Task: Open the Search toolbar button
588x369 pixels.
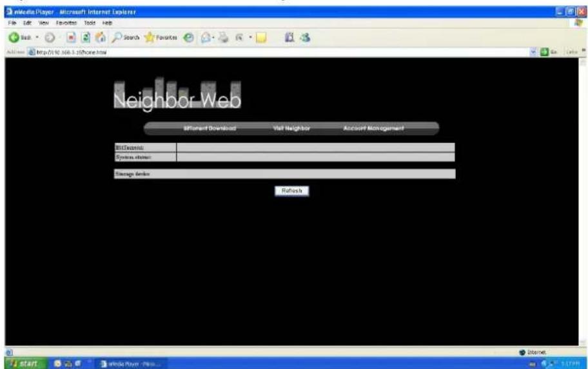Action: coord(125,37)
